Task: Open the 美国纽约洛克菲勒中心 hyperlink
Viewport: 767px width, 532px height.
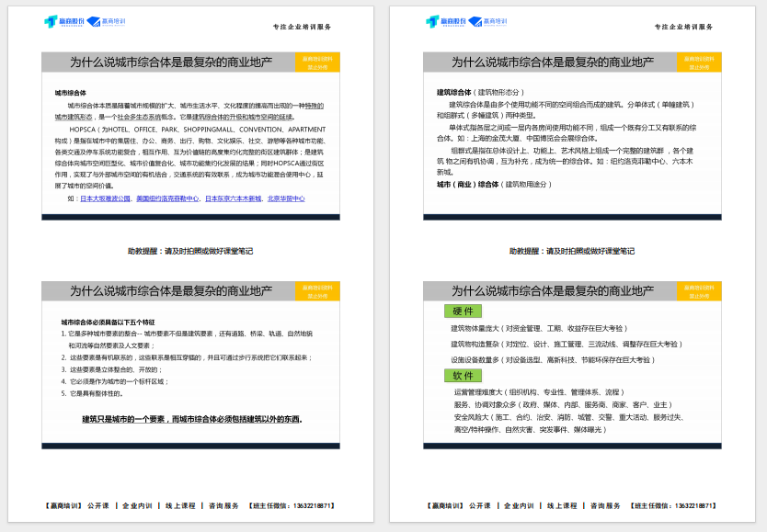Action: click(x=167, y=198)
